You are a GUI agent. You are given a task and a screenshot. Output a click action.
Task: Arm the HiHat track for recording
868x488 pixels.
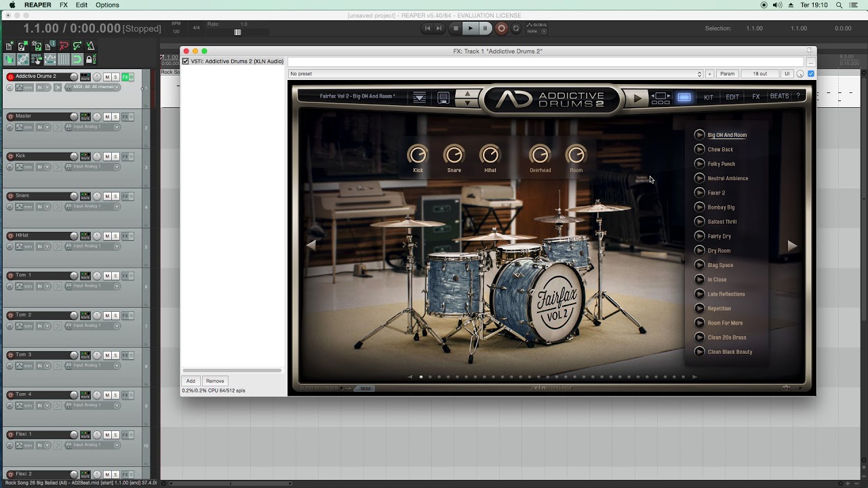(x=10, y=236)
